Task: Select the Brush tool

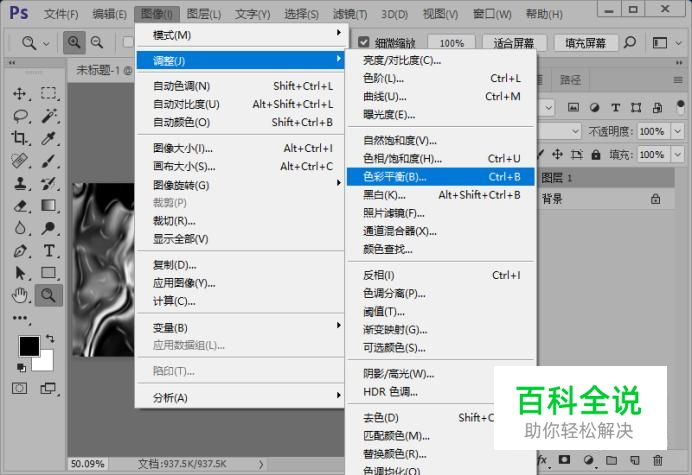Action: tap(48, 161)
